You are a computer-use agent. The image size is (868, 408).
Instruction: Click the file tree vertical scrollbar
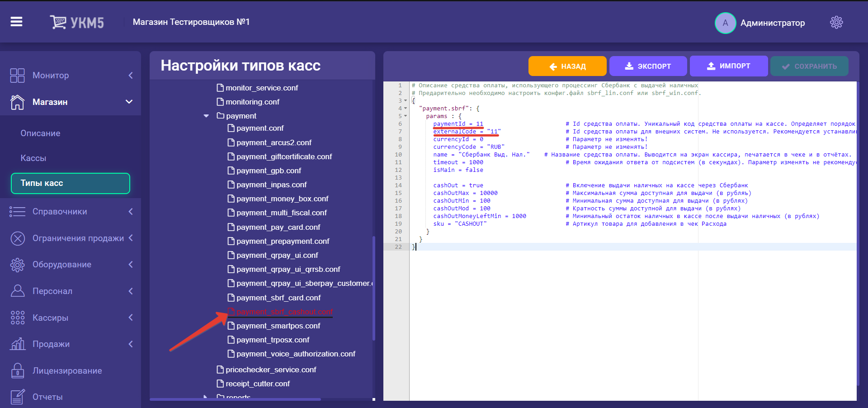pyautogui.click(x=374, y=288)
